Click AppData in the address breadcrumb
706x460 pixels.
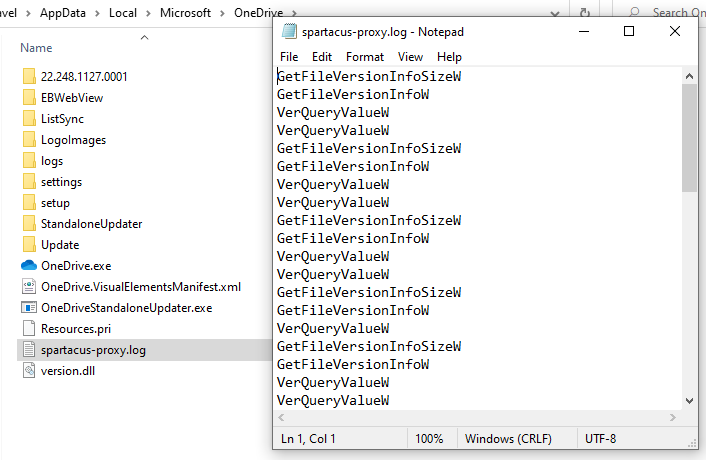click(63, 13)
